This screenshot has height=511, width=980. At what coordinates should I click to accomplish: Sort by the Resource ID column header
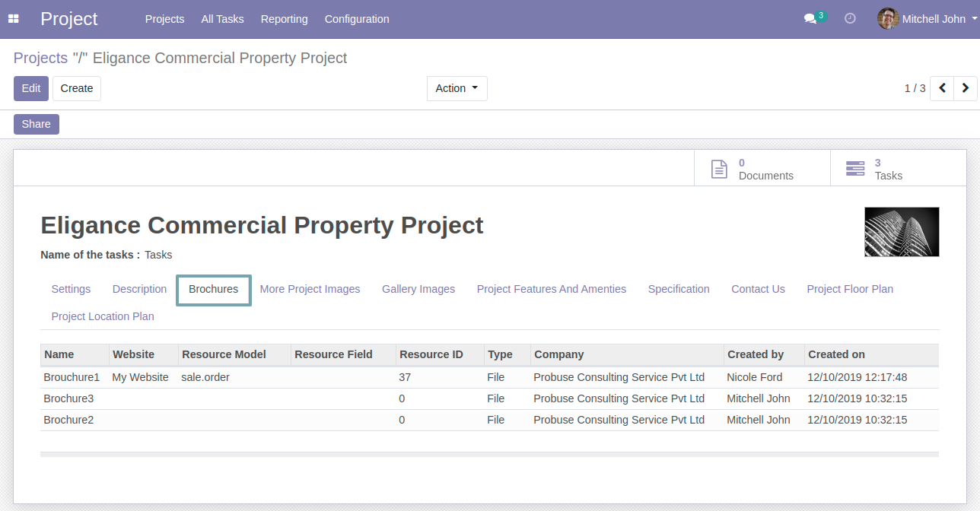pos(440,354)
